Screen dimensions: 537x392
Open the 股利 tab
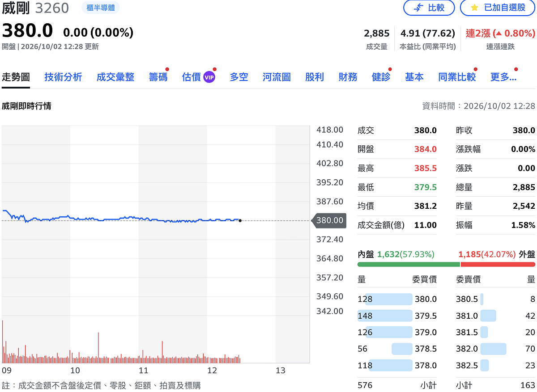pos(315,77)
